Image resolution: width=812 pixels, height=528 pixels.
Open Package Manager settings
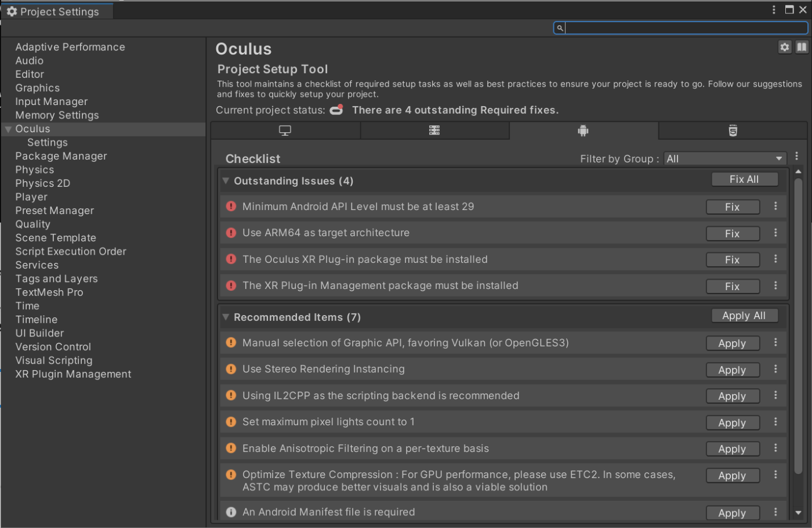pyautogui.click(x=61, y=156)
